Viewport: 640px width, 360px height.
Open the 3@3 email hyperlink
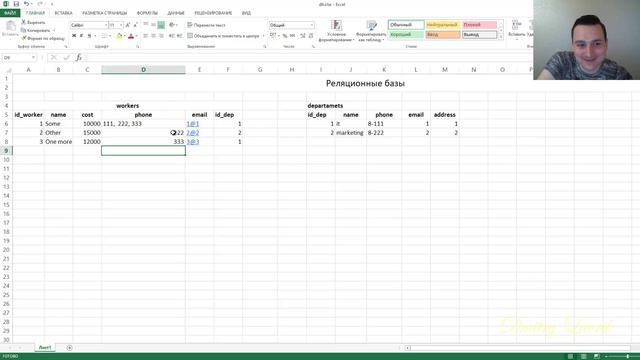point(193,142)
